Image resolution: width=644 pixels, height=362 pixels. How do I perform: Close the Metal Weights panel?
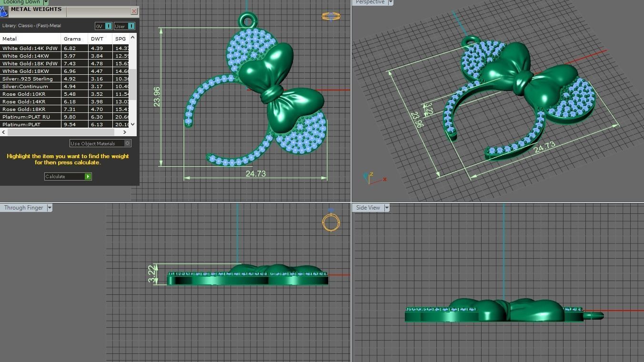coord(134,11)
